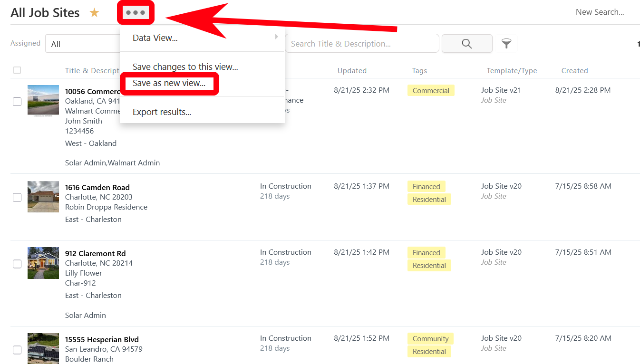Click the magnifying glass search button
640x364 pixels.
466,44
